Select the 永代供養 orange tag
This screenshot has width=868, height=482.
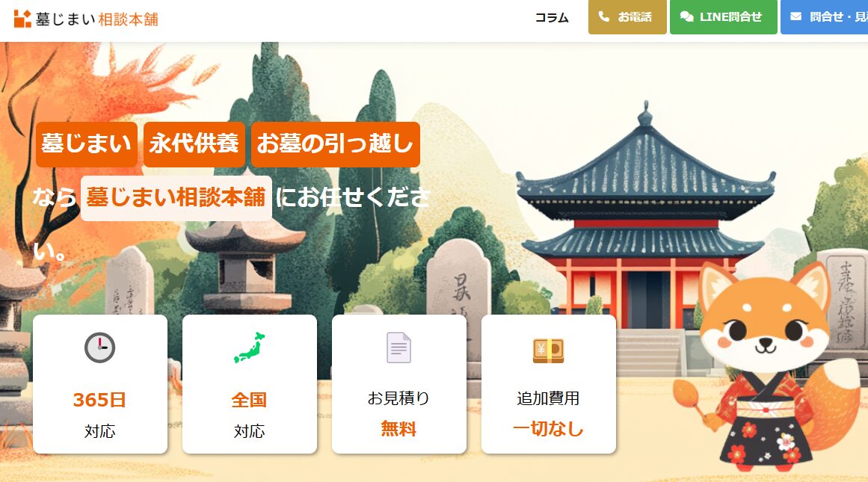(x=194, y=144)
